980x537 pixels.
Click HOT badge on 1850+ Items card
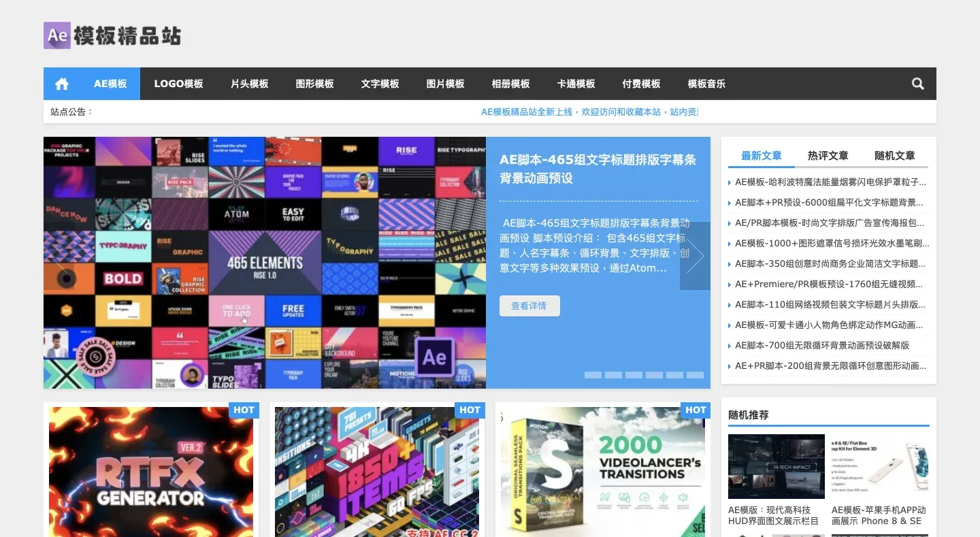pos(470,410)
